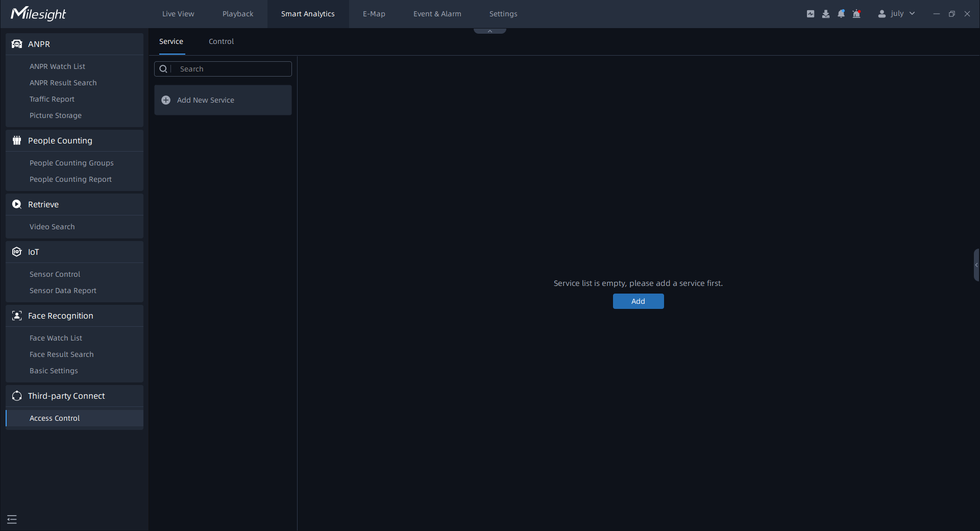The image size is (980, 531).
Task: Collapse the sidebar using bottom-left menu icon
Action: tap(12, 519)
